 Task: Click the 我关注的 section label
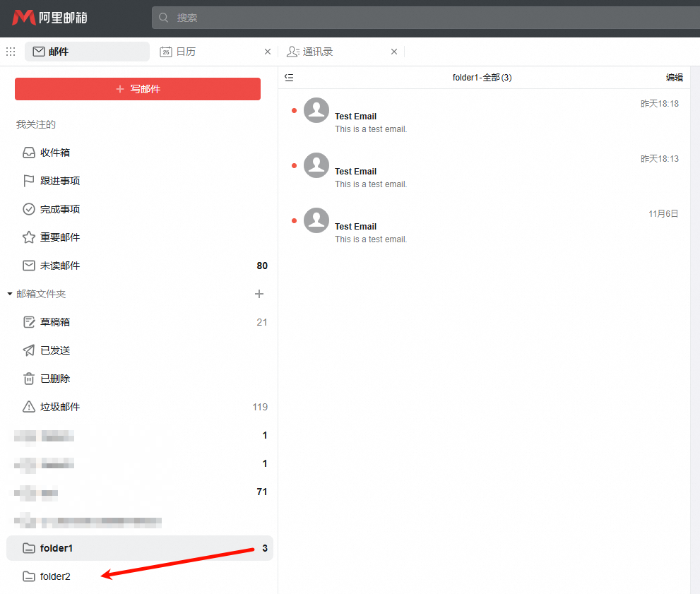click(x=36, y=124)
